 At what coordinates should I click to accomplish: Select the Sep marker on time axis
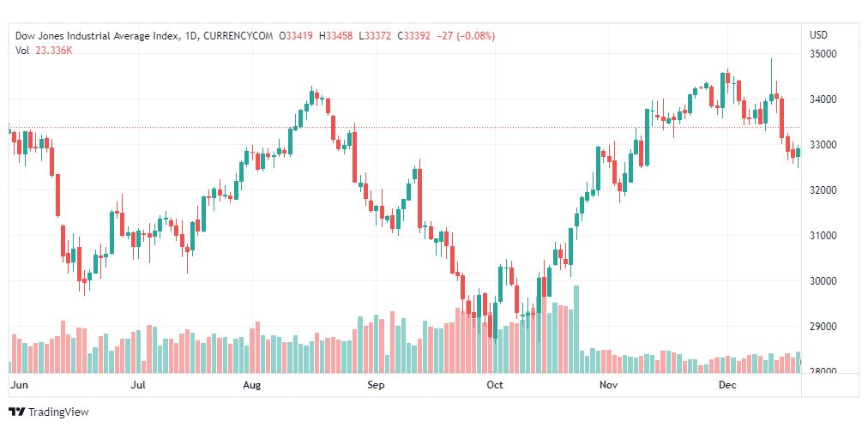[x=375, y=386]
